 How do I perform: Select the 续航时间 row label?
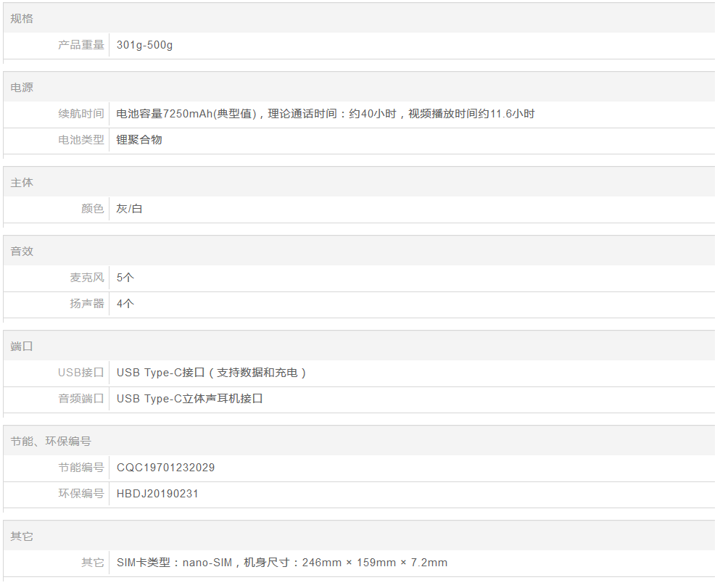pos(81,114)
